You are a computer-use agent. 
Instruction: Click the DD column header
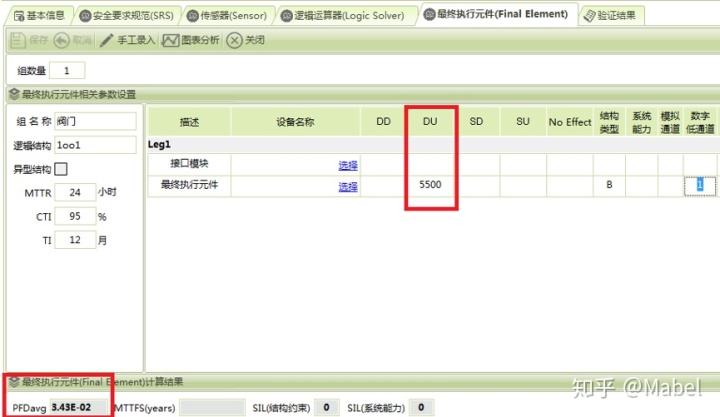click(x=383, y=122)
